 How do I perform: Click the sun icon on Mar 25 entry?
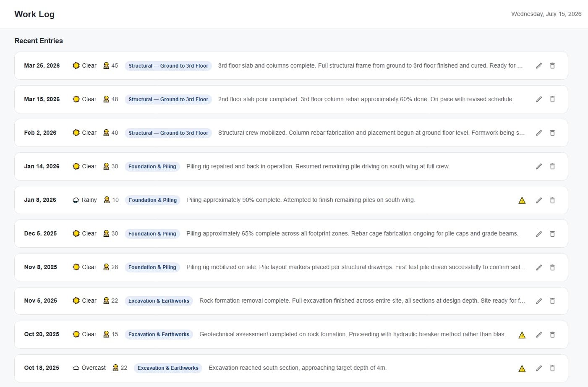(76, 65)
